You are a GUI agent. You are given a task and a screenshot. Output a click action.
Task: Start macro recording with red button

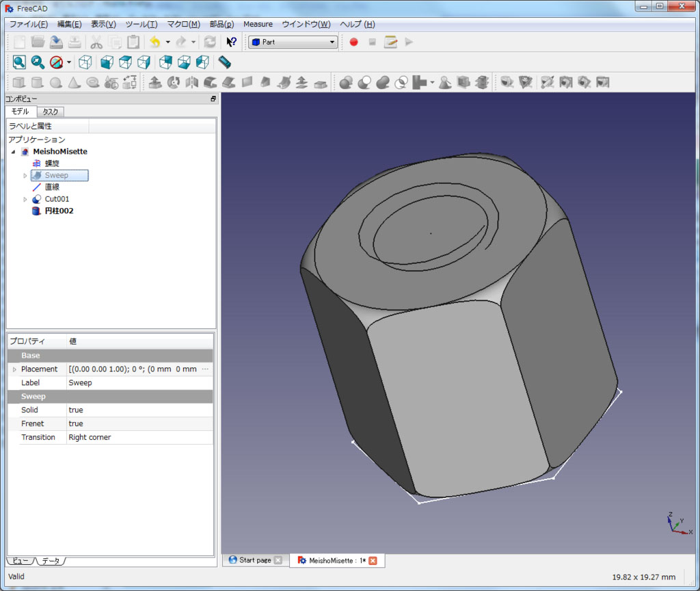[x=353, y=42]
